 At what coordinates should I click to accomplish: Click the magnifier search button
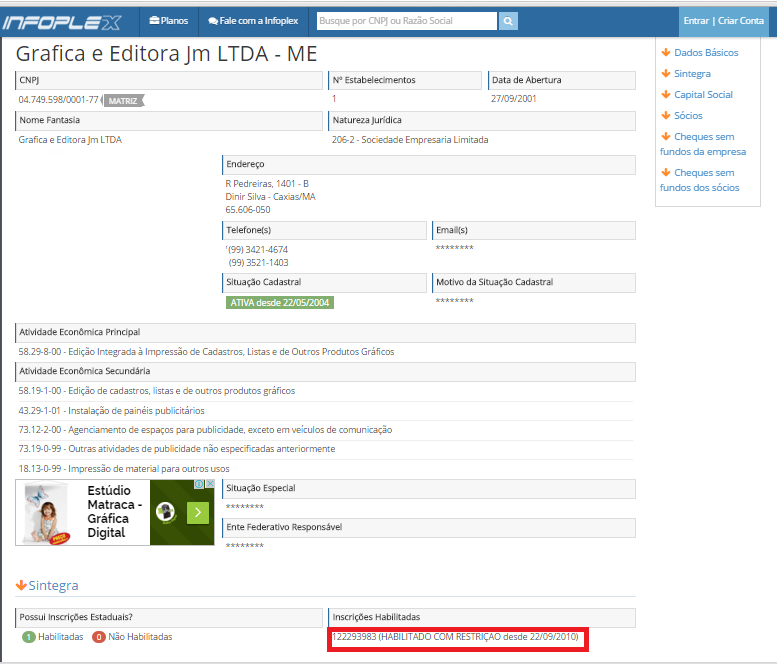point(508,21)
